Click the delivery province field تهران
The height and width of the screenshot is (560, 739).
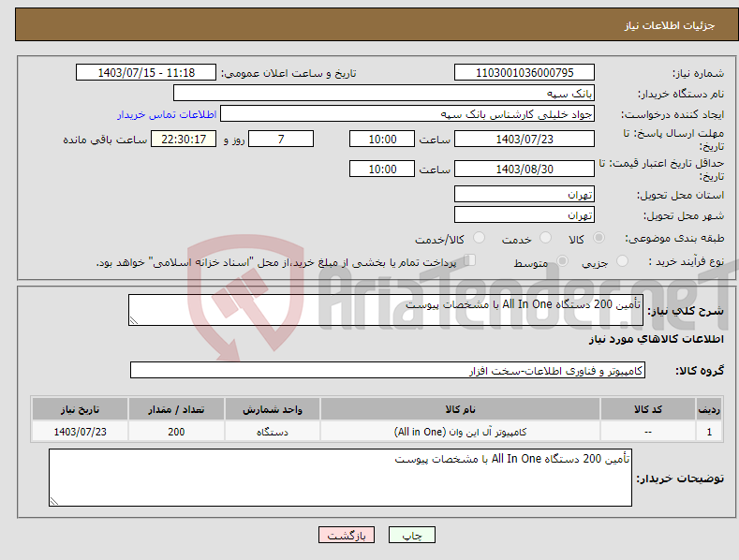tap(525, 194)
